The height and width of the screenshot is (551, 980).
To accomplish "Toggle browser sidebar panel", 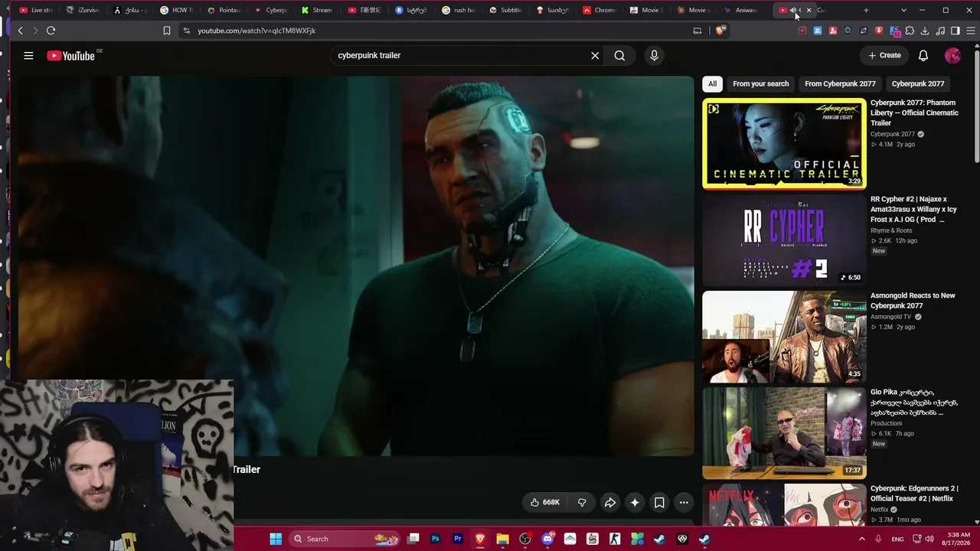I will [955, 31].
